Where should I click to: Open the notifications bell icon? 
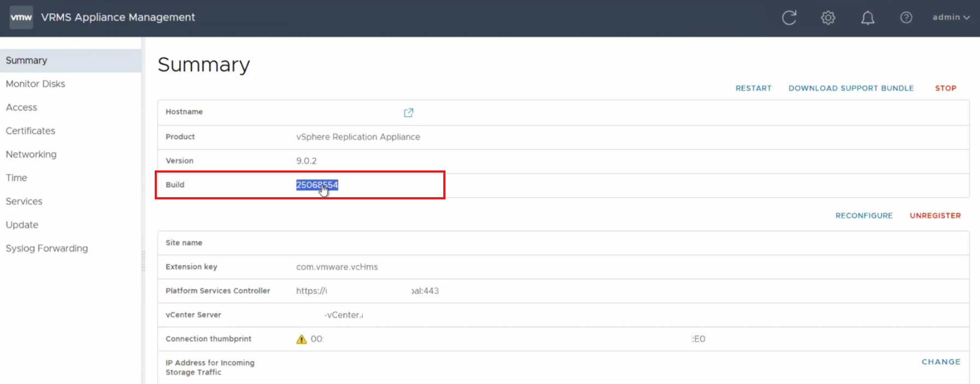click(867, 18)
